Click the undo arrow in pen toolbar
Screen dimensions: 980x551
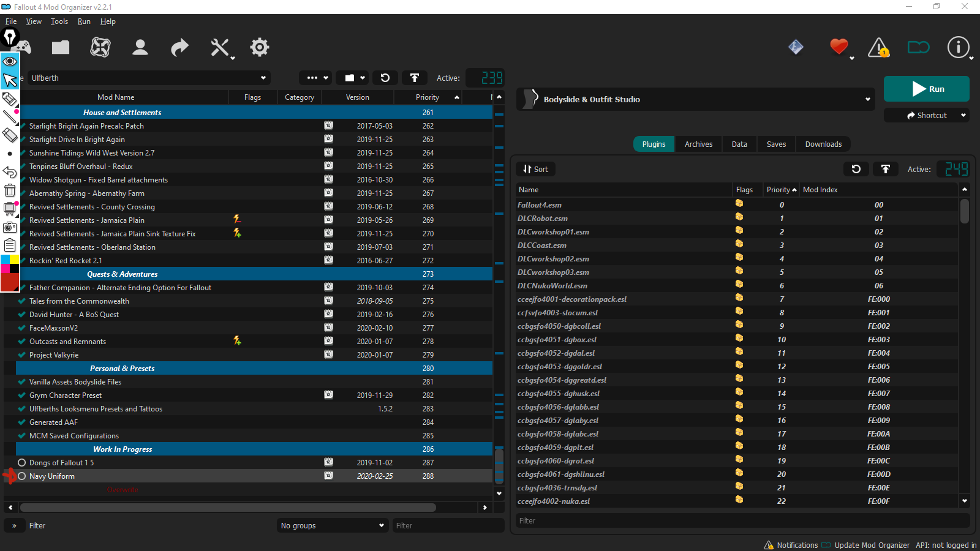(x=10, y=172)
